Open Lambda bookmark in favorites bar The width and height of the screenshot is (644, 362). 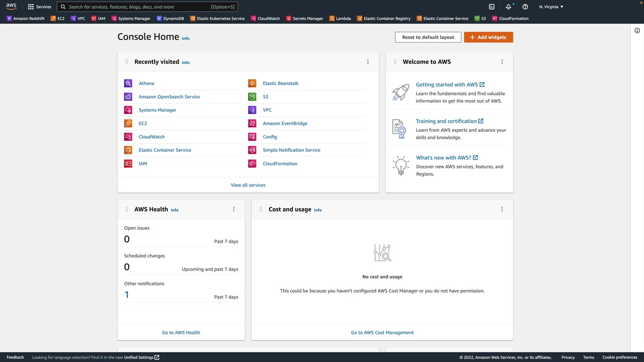coord(340,19)
